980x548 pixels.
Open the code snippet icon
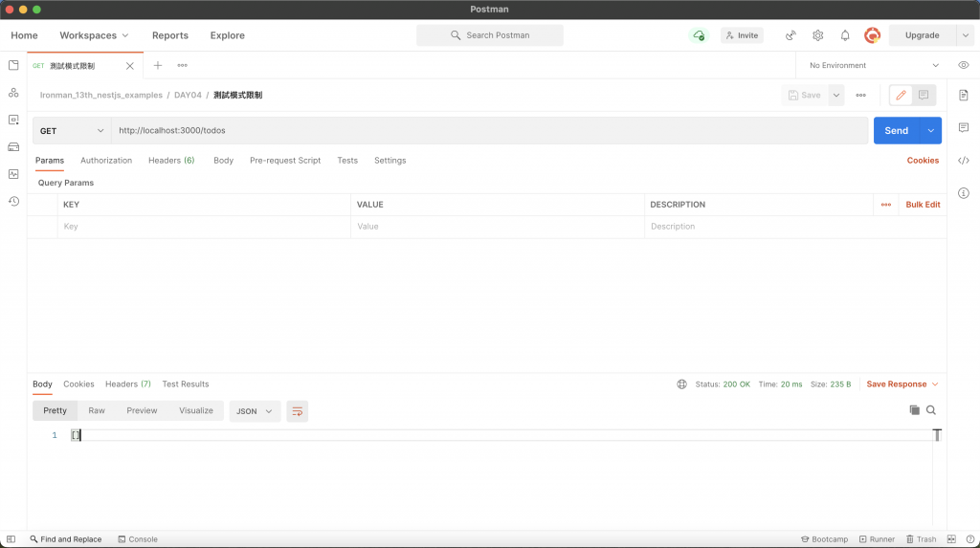[x=963, y=161]
